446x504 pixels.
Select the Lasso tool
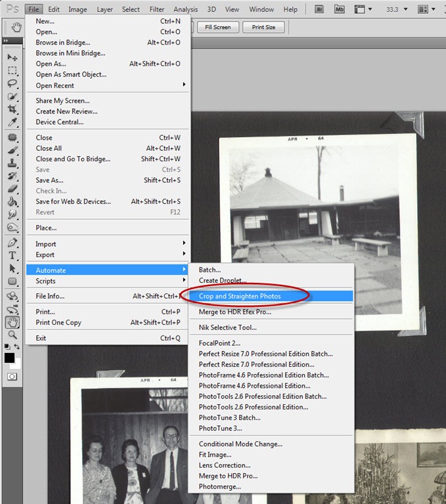coord(12,83)
